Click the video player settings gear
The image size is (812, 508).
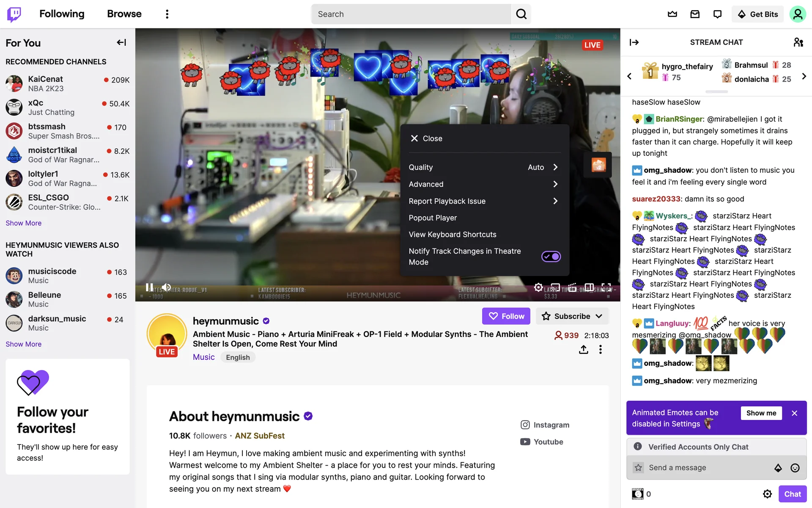[538, 287]
